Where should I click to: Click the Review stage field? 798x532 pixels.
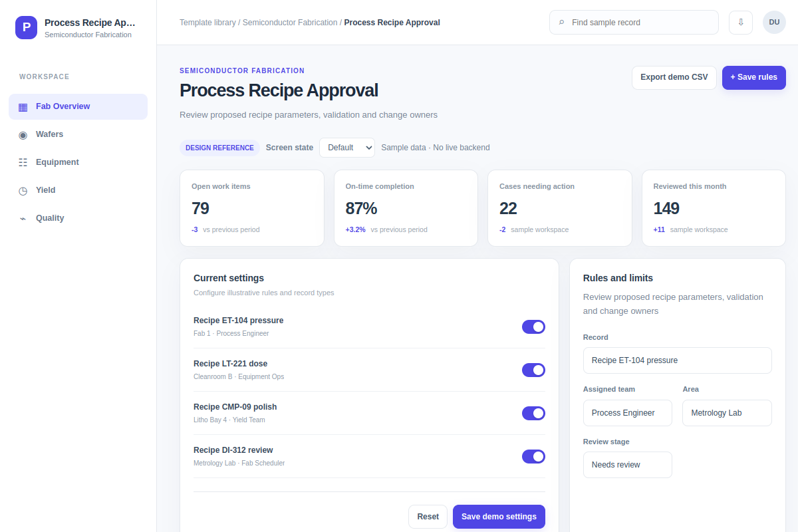pyautogui.click(x=628, y=465)
